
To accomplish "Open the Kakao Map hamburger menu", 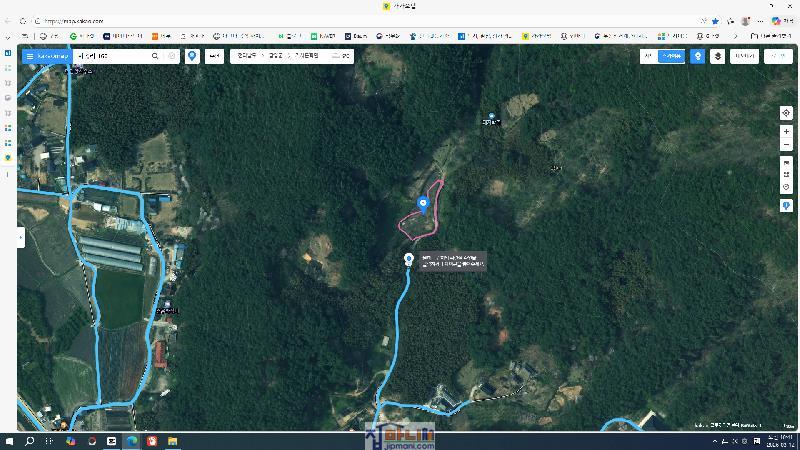I will [30, 57].
